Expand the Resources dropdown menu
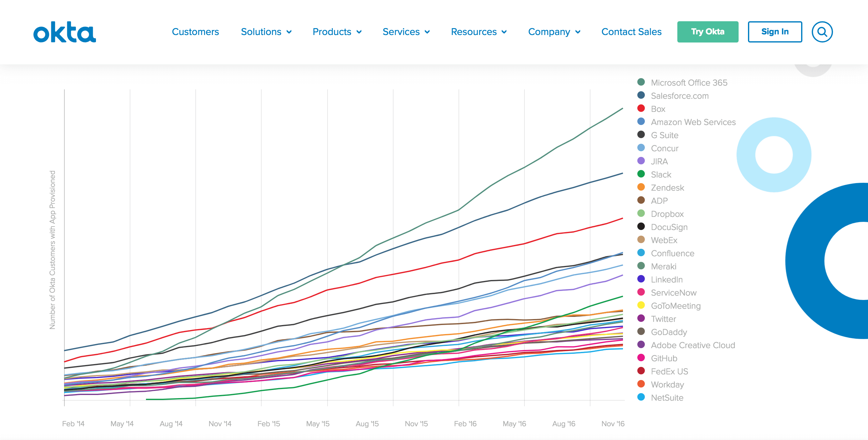868x440 pixels. tap(479, 32)
